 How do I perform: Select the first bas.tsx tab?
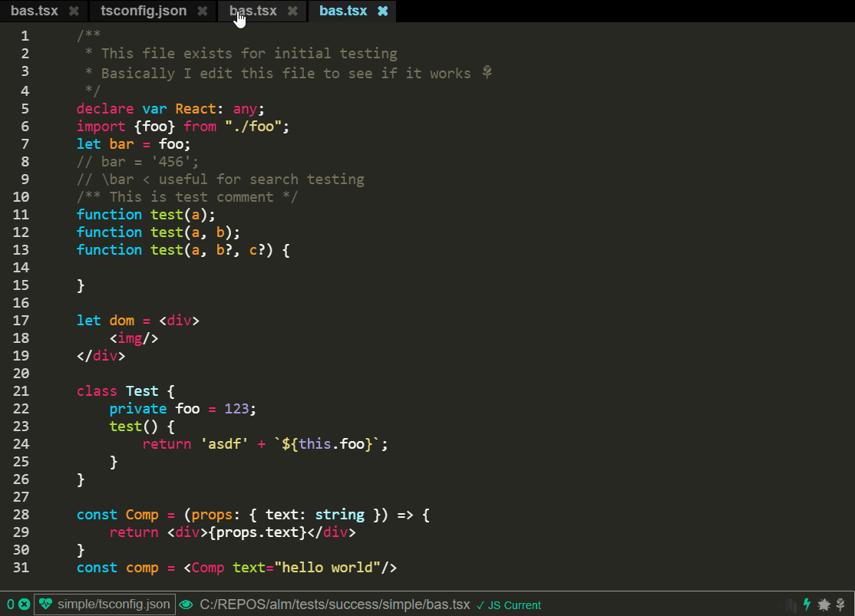pyautogui.click(x=33, y=11)
